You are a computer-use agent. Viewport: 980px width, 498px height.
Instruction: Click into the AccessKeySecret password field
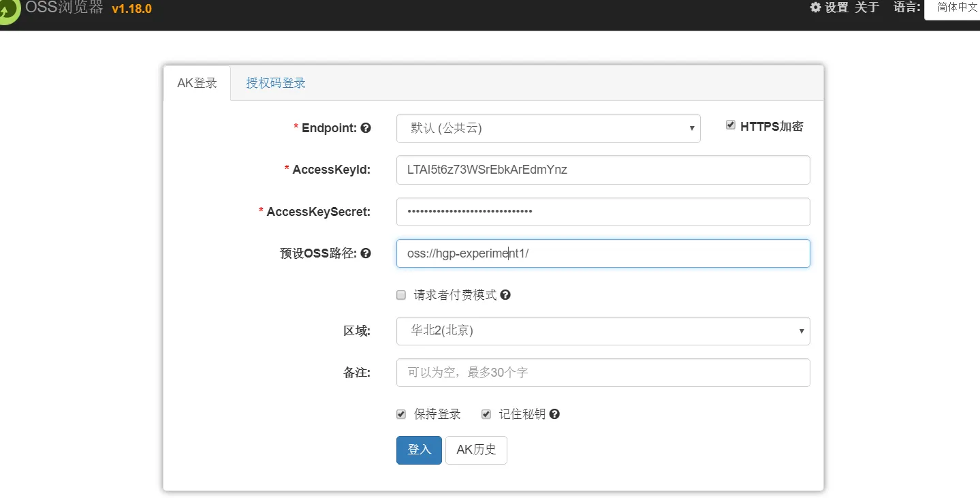point(603,212)
